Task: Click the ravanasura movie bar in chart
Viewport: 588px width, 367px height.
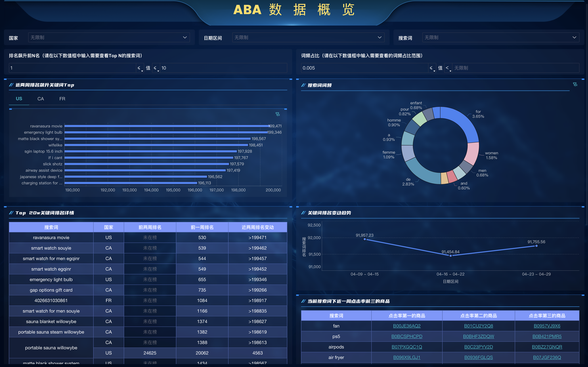Action: pos(166,126)
